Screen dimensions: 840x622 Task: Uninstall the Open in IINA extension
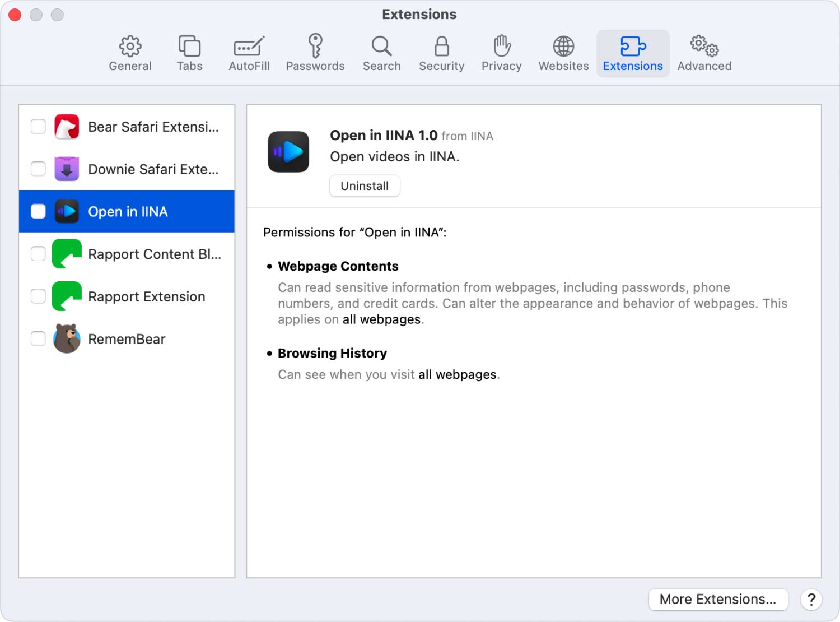[365, 186]
